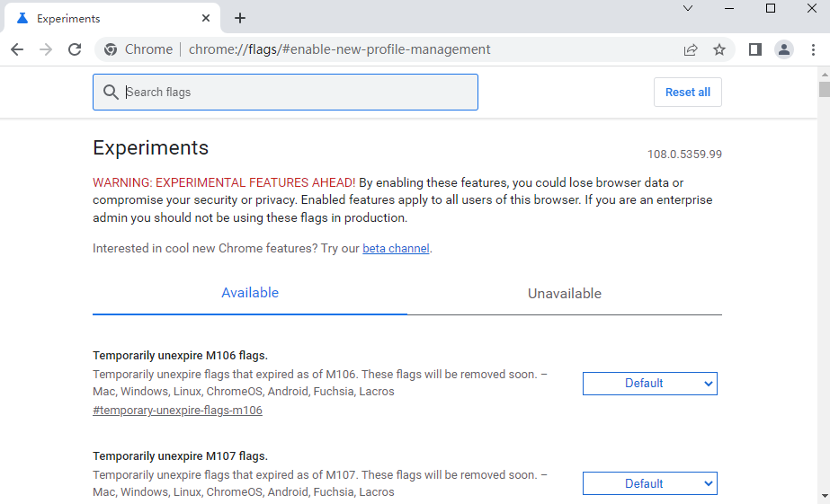Image resolution: width=830 pixels, height=504 pixels.
Task: Click the Chrome site info icon in address bar
Action: pyautogui.click(x=111, y=49)
